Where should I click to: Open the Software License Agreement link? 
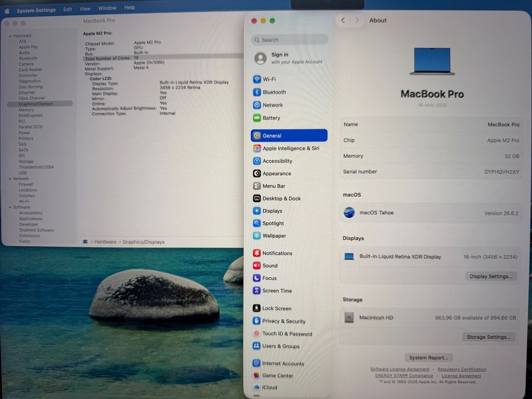tap(399, 369)
